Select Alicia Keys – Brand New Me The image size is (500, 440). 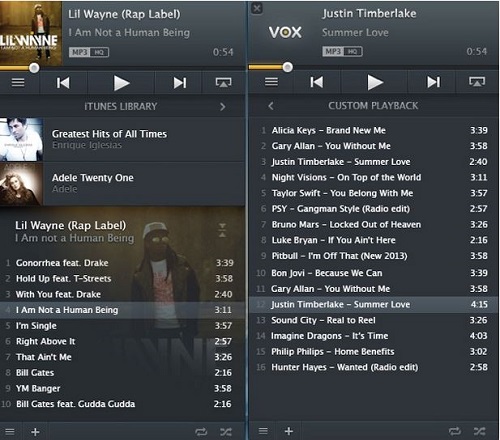pyautogui.click(x=374, y=130)
